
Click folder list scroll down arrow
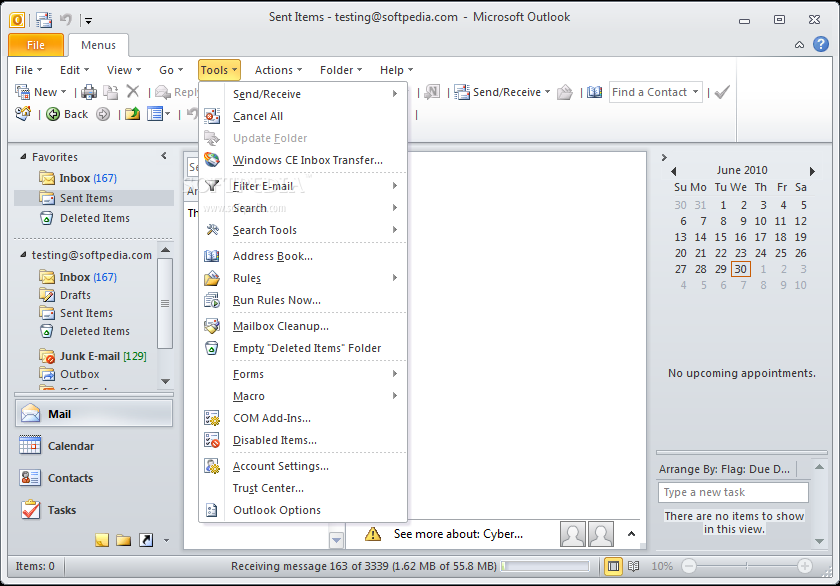166,381
